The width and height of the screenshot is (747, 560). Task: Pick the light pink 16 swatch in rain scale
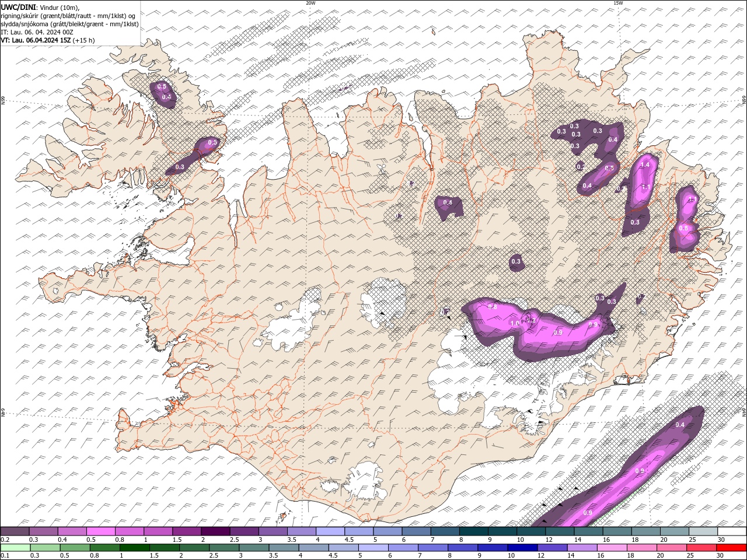tap(612, 548)
